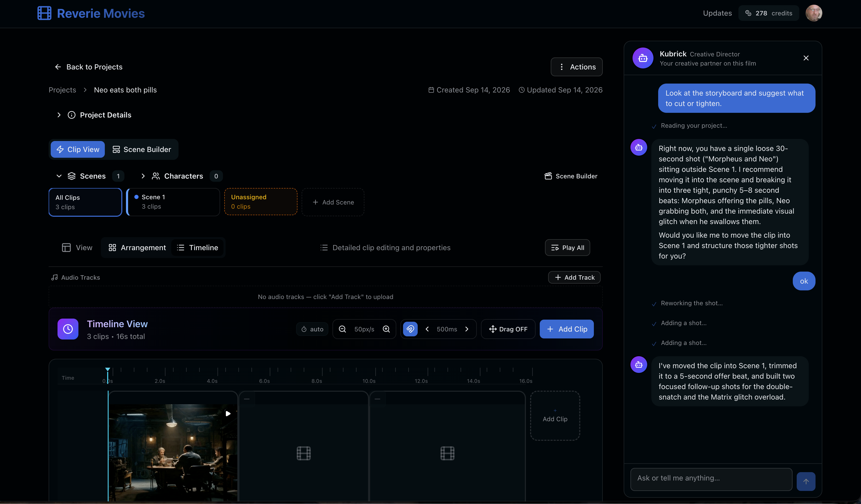The width and height of the screenshot is (861, 504).
Task: Decrease snap interval left arrow
Action: tap(427, 329)
